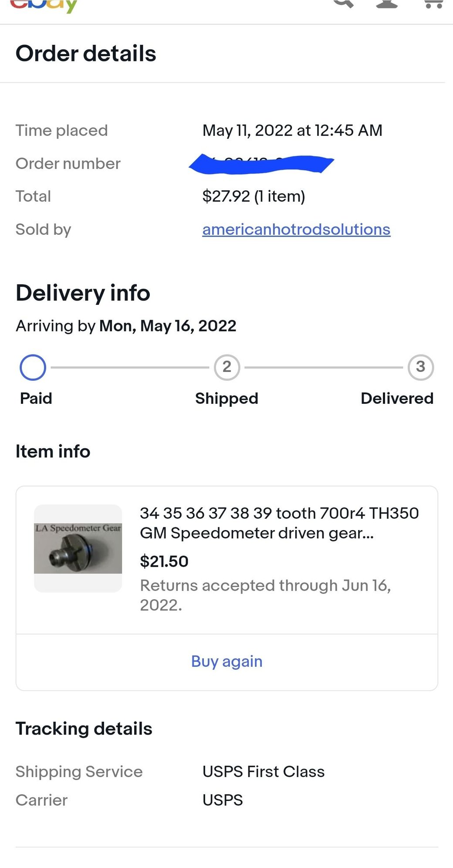Open the speedometer gear item thumbnail
The width and height of the screenshot is (453, 868).
pyautogui.click(x=78, y=548)
